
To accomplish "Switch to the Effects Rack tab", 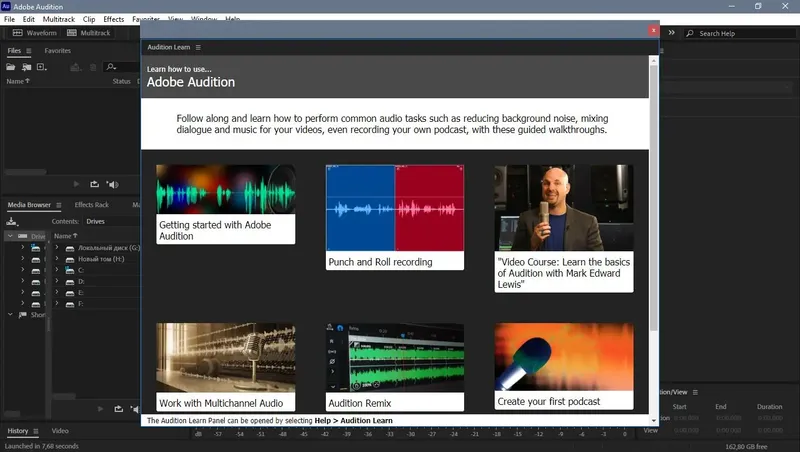I will click(91, 205).
